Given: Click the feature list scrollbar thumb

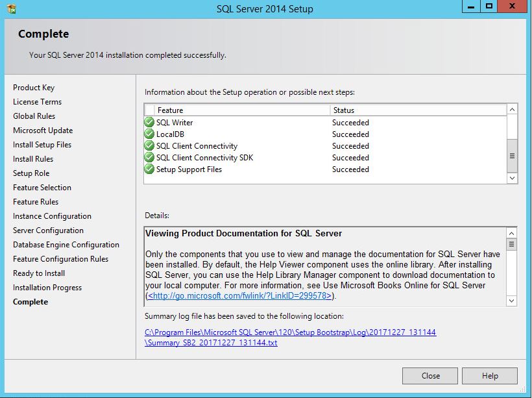Looking at the screenshot, I should pos(513,156).
